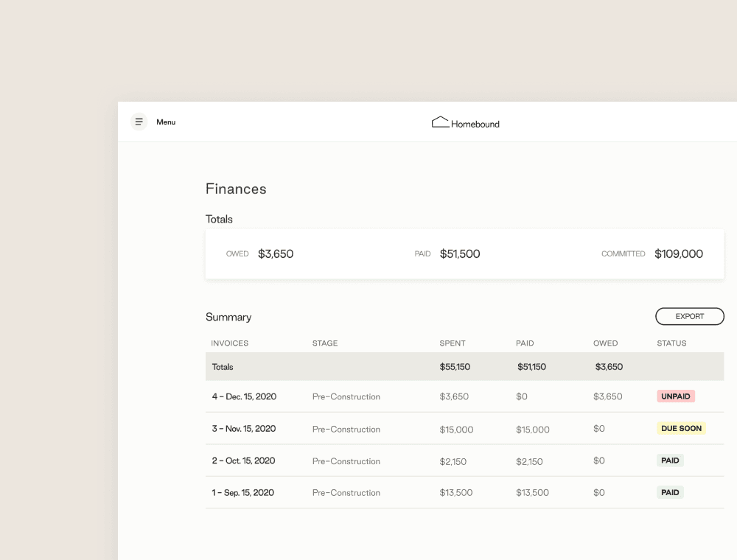Viewport: 737px width, 560px height.
Task: Export the finances summary
Action: point(690,316)
